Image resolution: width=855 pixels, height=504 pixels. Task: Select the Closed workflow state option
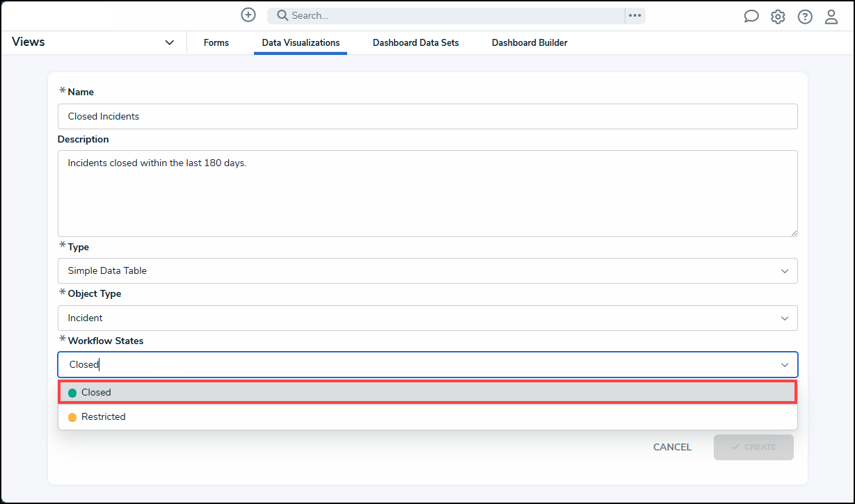point(427,392)
